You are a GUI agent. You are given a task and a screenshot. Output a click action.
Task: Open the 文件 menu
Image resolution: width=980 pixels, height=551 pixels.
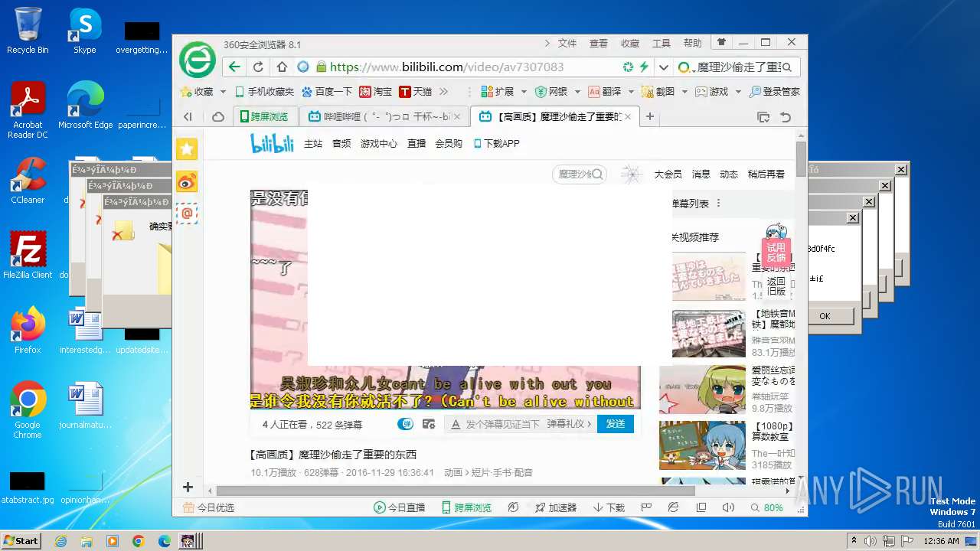point(567,44)
